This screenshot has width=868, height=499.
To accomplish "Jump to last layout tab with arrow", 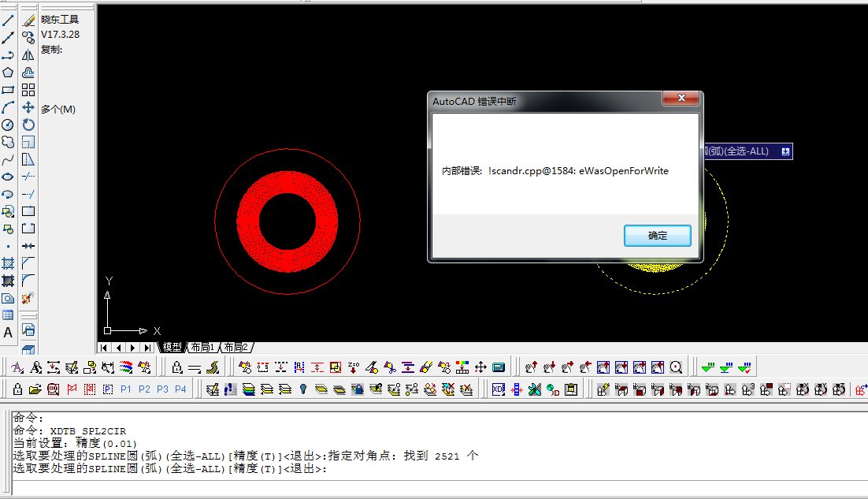I will [147, 348].
